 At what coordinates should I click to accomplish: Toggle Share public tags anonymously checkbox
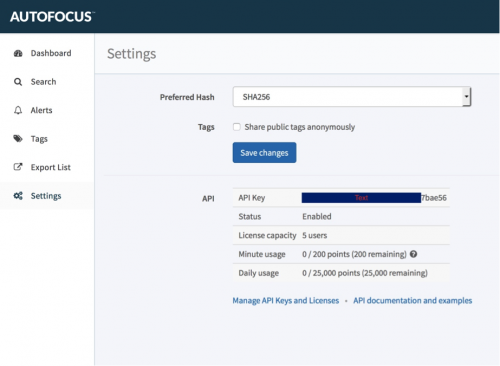tap(237, 127)
